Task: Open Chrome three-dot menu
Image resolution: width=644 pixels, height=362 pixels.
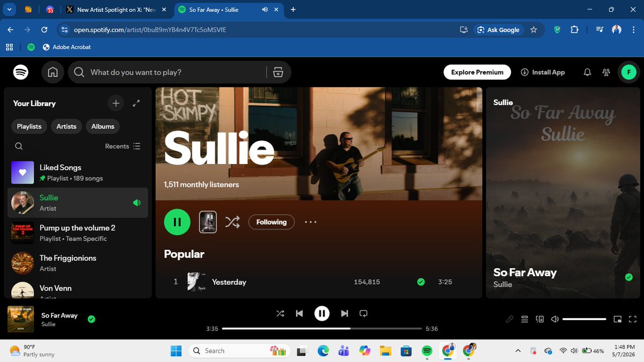Action: click(x=633, y=30)
